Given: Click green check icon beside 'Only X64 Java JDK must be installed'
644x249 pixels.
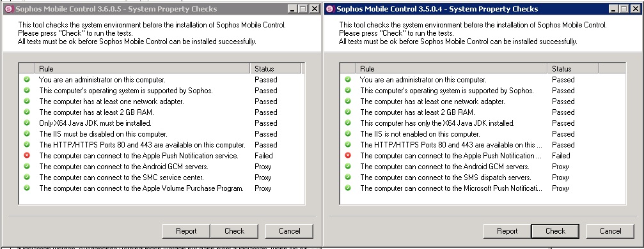Looking at the screenshot, I should coord(27,123).
